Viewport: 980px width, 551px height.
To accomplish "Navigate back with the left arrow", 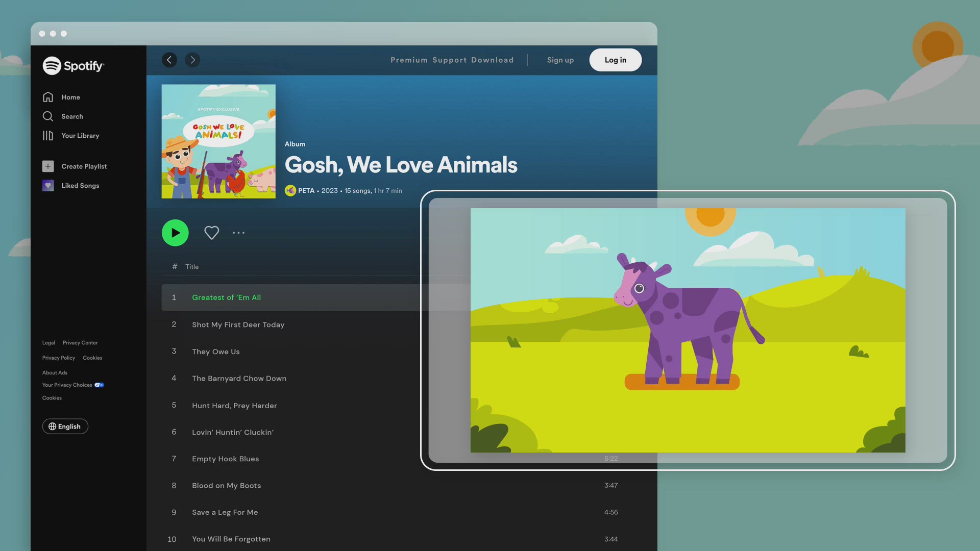I will tap(169, 60).
